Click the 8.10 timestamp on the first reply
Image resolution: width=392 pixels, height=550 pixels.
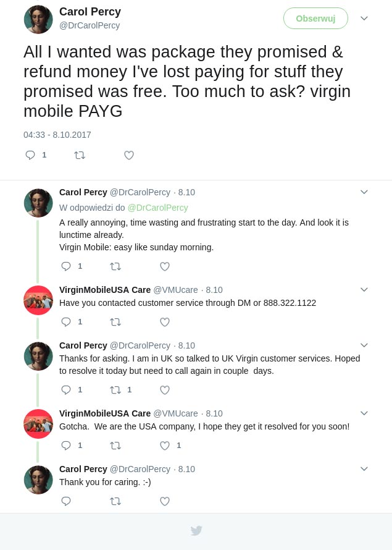tap(186, 192)
